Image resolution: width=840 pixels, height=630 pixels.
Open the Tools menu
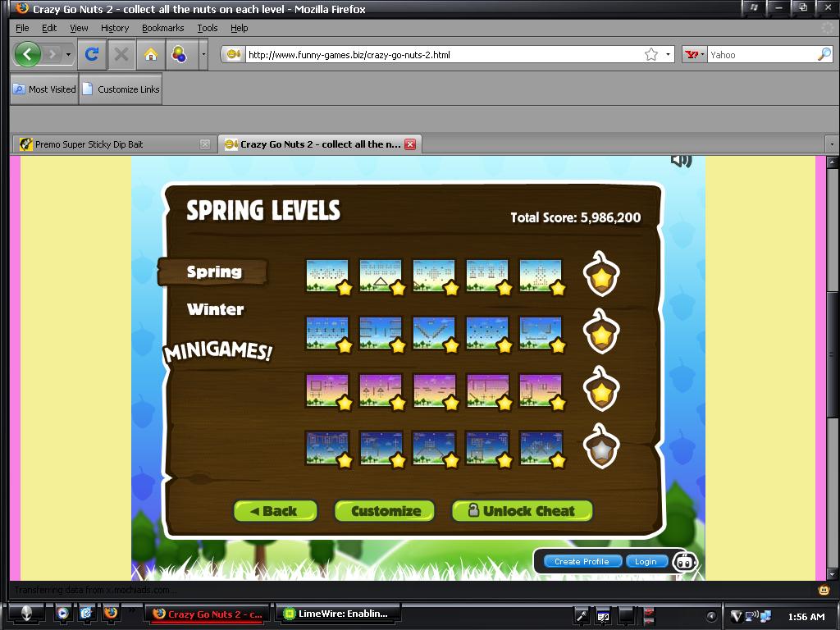pyautogui.click(x=208, y=28)
